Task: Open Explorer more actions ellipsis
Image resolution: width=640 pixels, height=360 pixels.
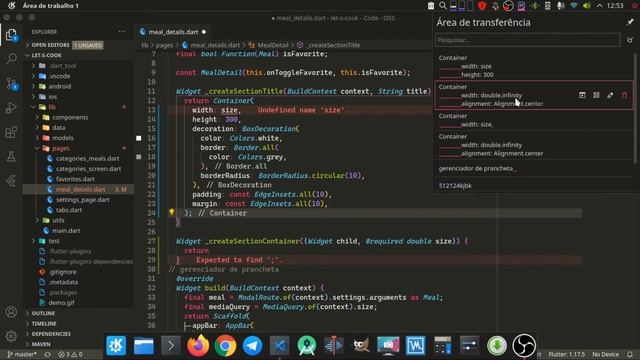Action: pos(122,31)
